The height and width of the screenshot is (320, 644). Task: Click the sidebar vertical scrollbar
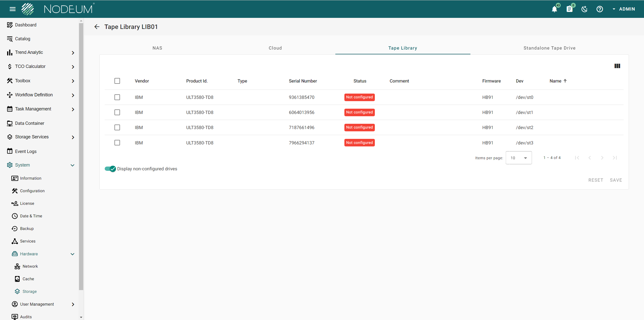81,156
